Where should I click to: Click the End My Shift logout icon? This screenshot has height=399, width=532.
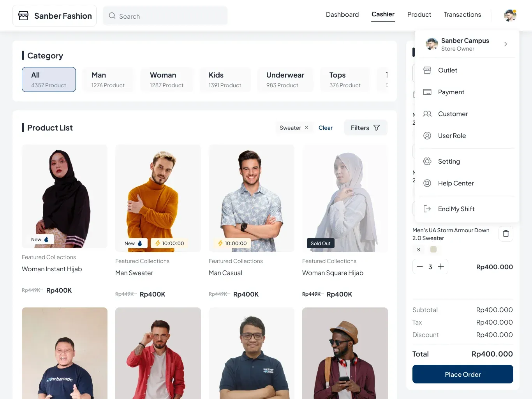(x=427, y=209)
